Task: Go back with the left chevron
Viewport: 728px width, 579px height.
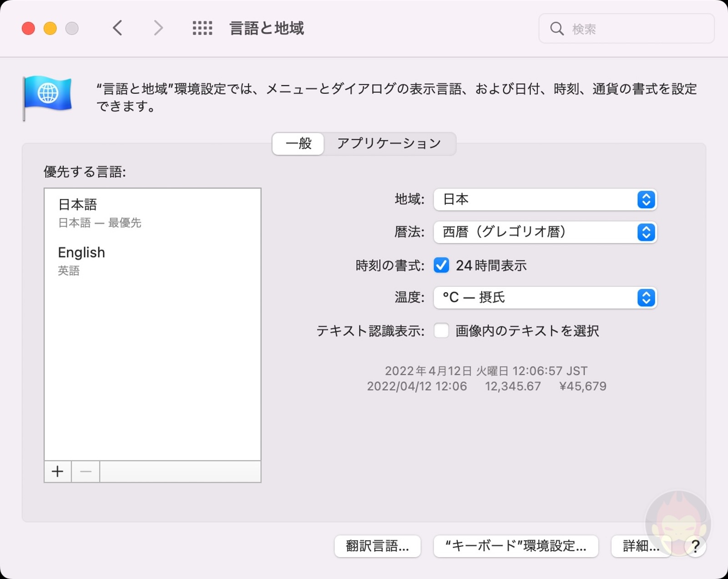Action: click(x=117, y=28)
